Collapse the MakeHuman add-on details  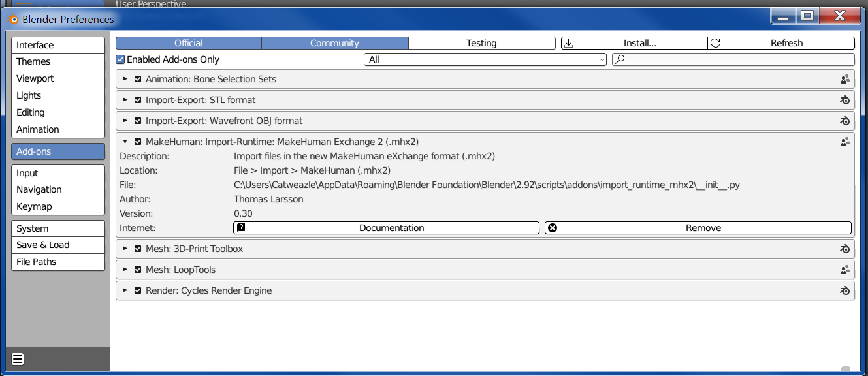point(125,142)
